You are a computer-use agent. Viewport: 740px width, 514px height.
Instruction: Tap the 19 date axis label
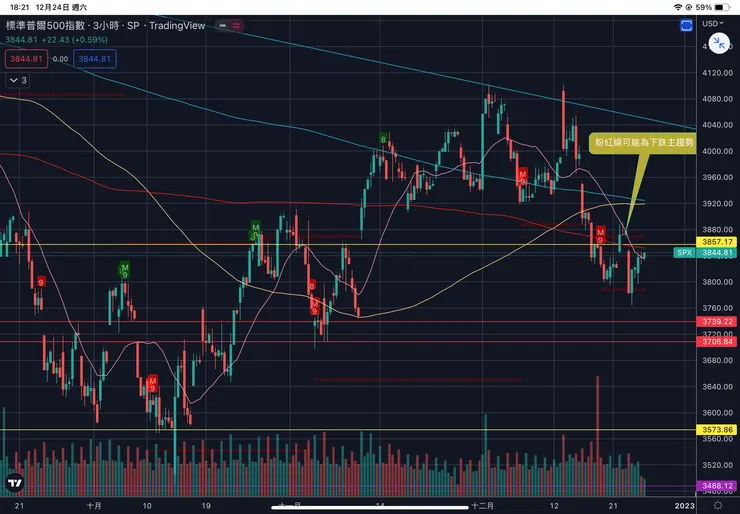206,506
